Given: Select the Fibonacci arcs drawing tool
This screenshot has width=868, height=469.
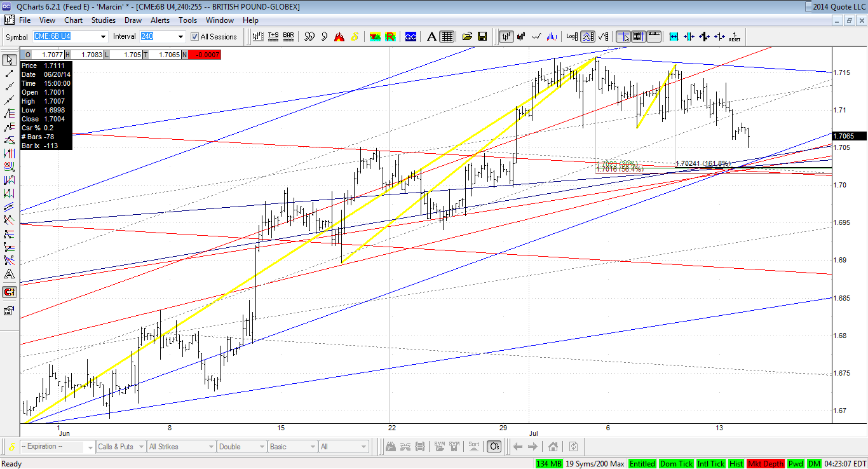Looking at the screenshot, I should point(10,167).
